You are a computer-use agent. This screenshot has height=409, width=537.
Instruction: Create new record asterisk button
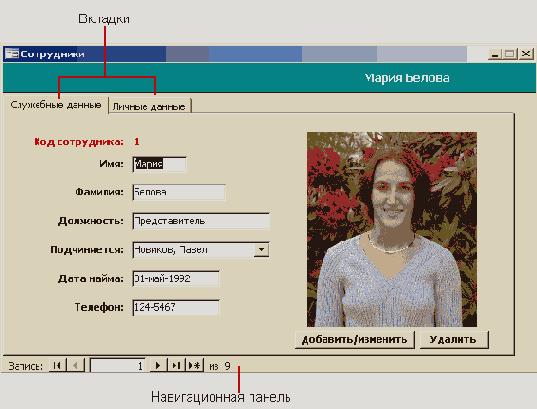coord(195,365)
